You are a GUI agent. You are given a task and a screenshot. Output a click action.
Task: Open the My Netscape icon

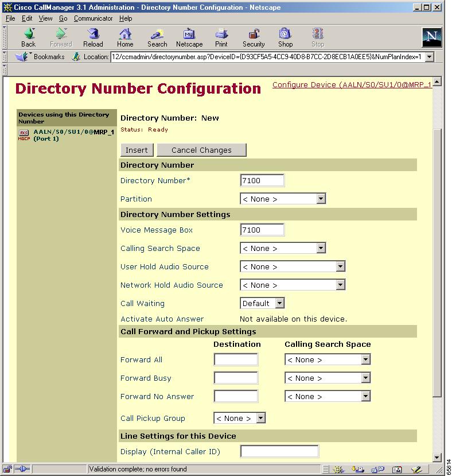[x=189, y=37]
